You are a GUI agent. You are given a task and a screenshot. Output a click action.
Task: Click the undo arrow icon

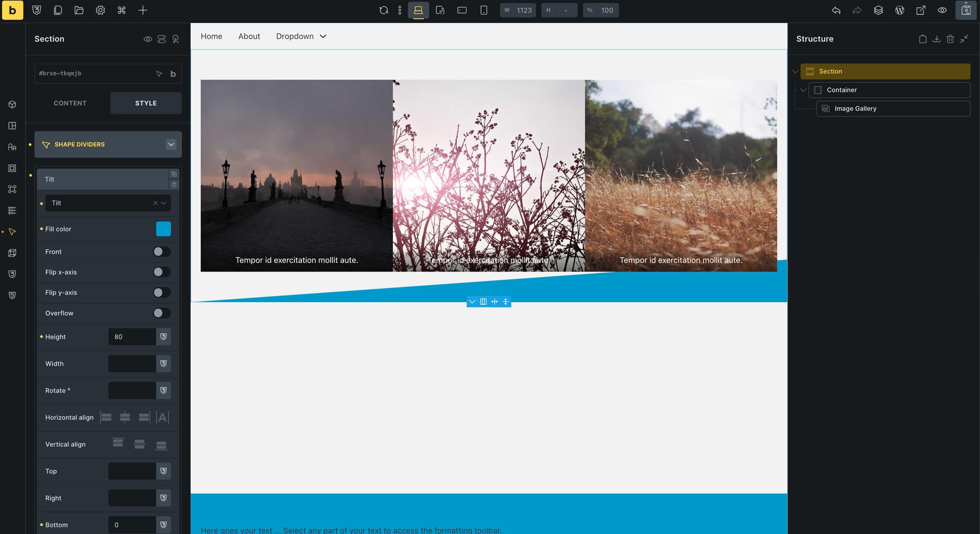(x=836, y=10)
